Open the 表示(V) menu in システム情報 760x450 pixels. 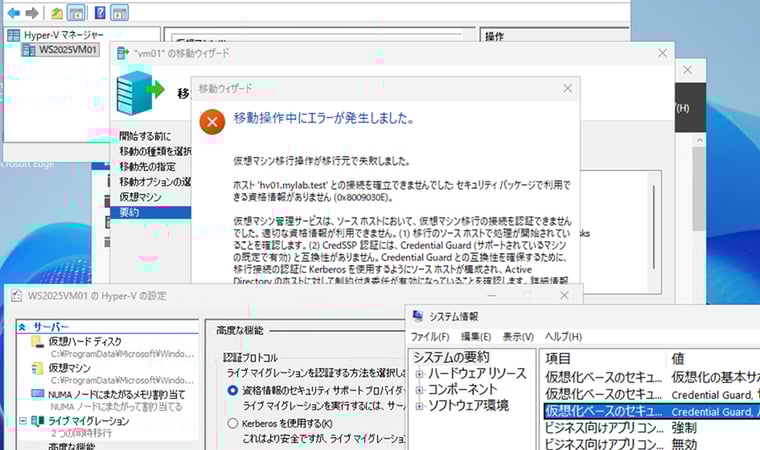[x=518, y=337]
